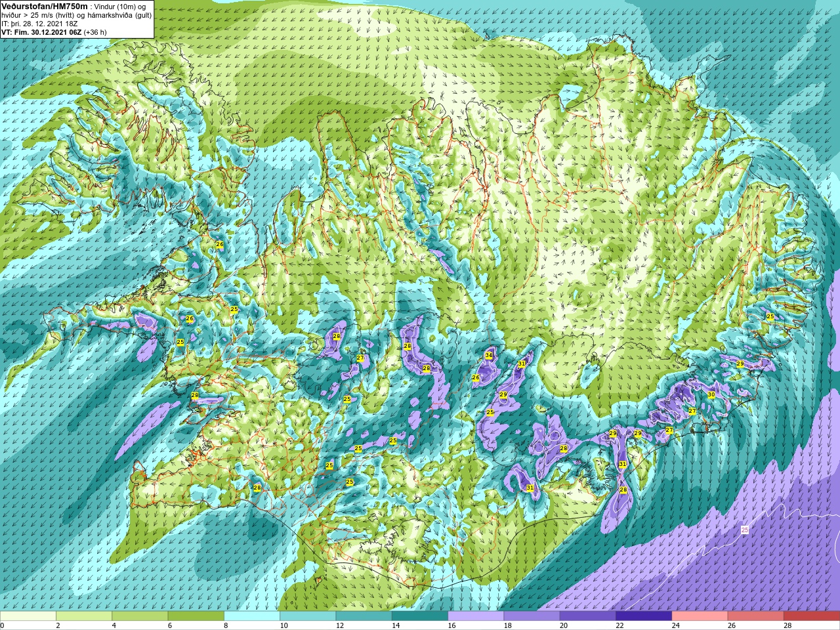
Task: Choose the dark teal 14–16 m/s legend swatch
Action: [420, 616]
